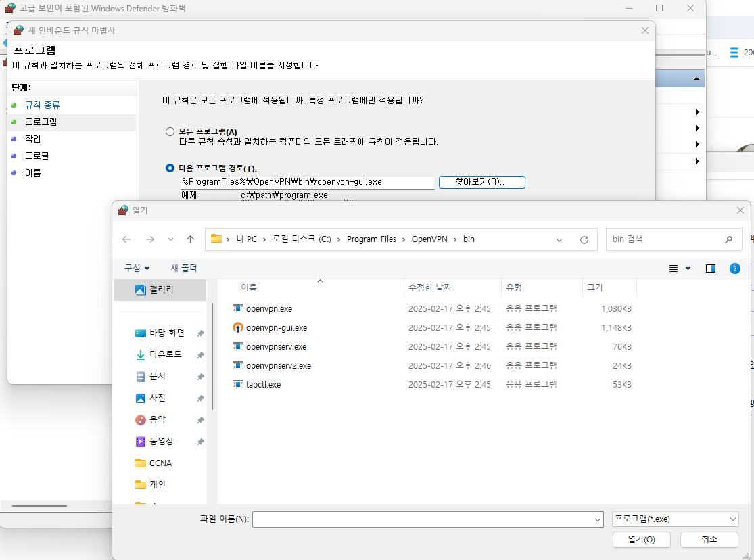Select tapctl.exe file

263,384
